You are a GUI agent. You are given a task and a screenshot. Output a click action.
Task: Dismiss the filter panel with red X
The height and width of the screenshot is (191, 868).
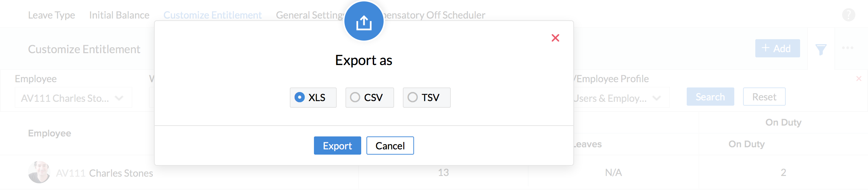[859, 79]
